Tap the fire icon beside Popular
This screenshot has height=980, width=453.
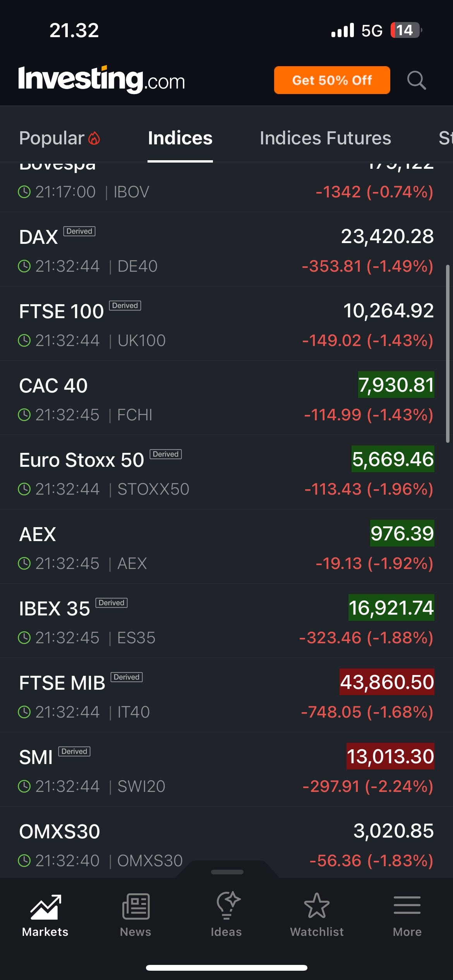pos(94,138)
